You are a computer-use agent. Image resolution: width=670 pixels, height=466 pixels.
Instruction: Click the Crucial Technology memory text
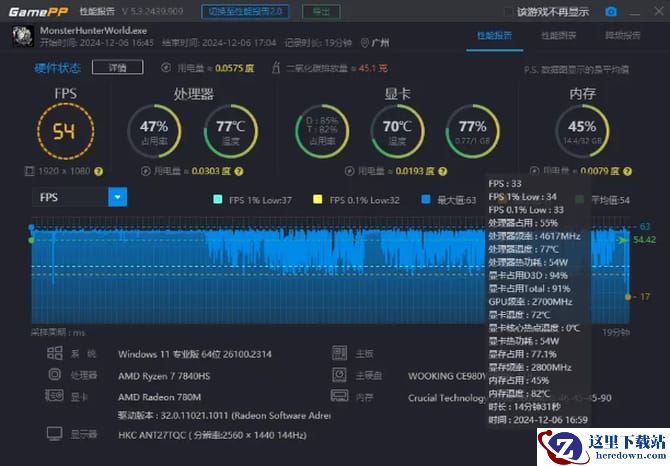447,398
